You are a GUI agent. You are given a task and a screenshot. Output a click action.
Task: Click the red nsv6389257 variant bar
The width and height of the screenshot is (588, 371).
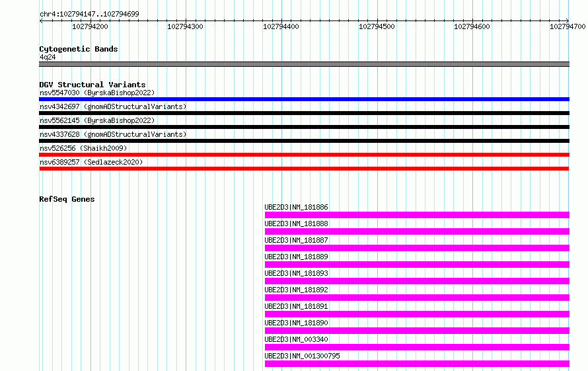(304, 169)
